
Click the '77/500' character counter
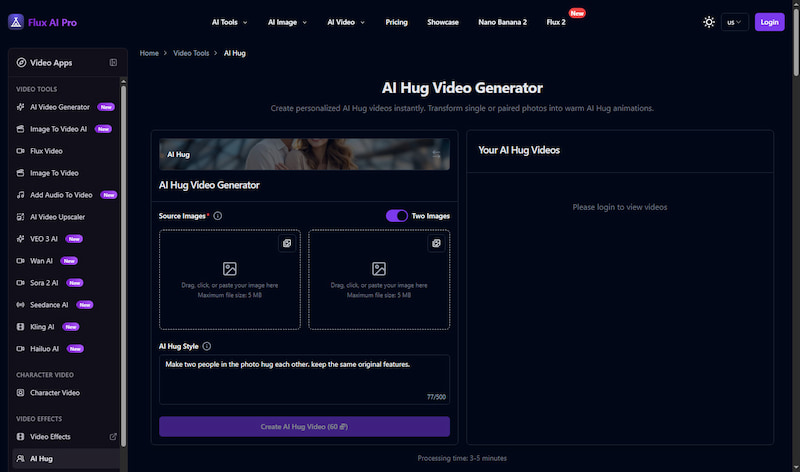(436, 397)
